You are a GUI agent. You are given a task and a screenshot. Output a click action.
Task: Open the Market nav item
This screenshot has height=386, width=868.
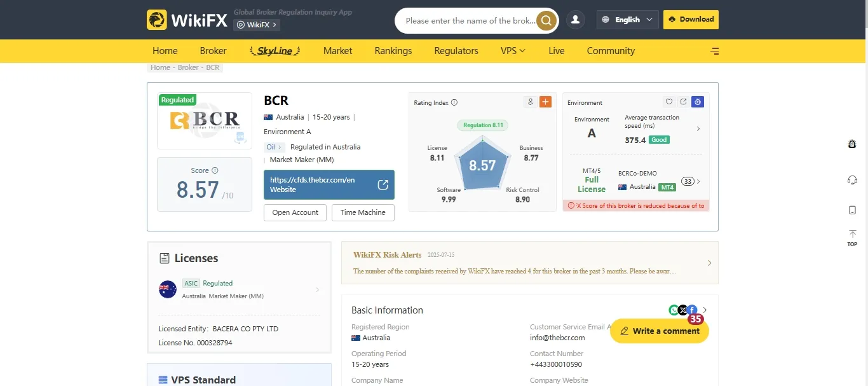(337, 51)
